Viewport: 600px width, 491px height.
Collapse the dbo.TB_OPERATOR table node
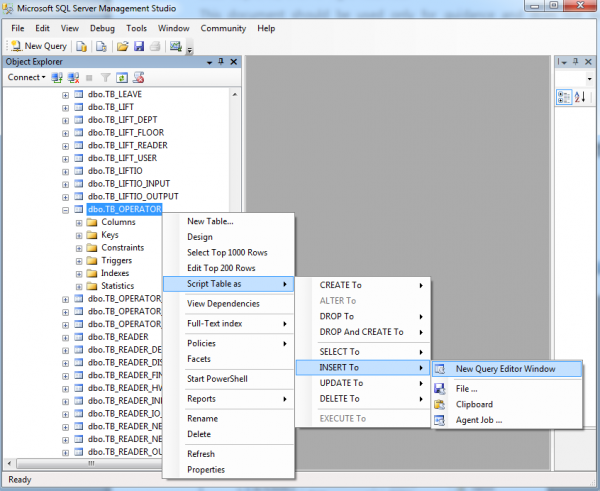pos(66,210)
